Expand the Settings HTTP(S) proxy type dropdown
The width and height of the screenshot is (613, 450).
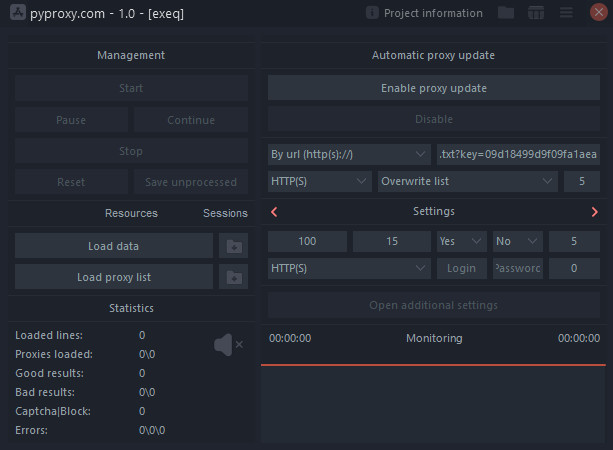pyautogui.click(x=349, y=268)
